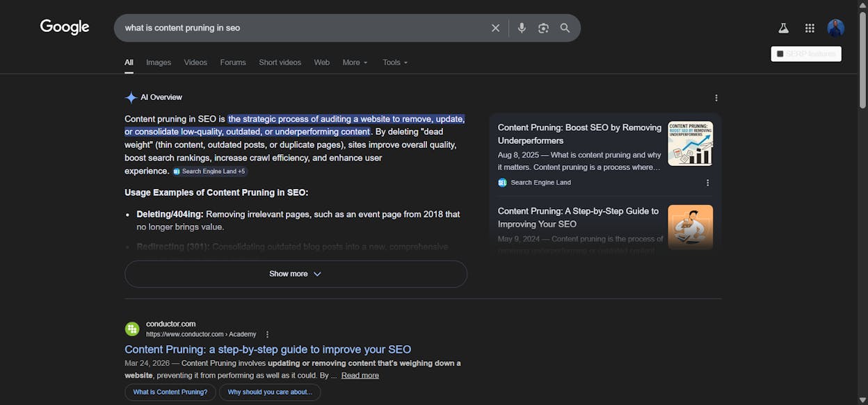Open Content Pruning: Boost SEO source card
868x405 pixels.
point(579,134)
